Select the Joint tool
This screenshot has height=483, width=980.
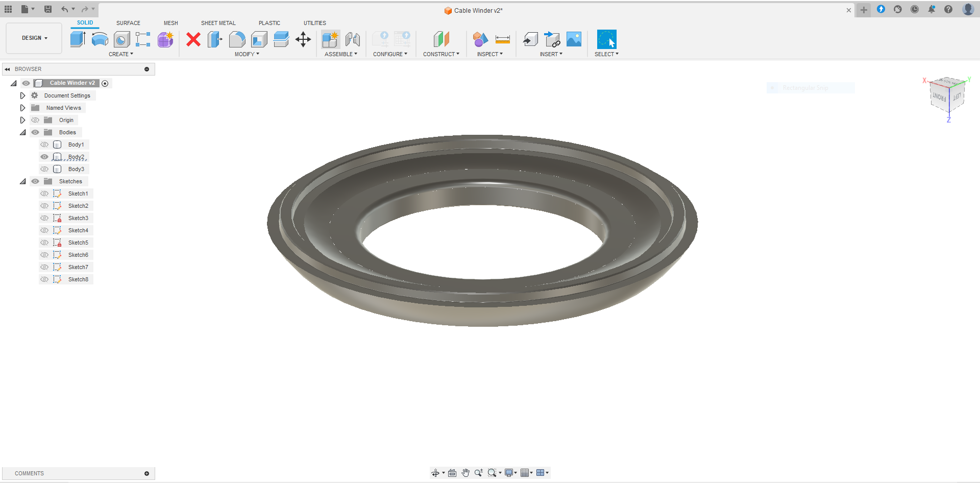[x=353, y=39]
